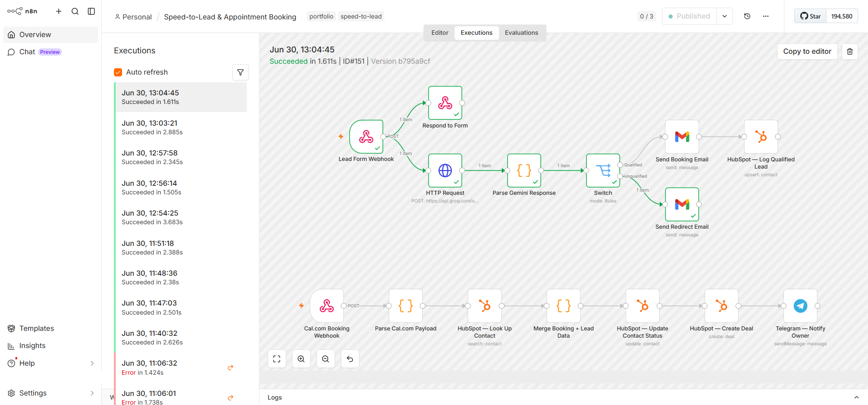Switch to the Evaluations tab
The width and height of the screenshot is (868, 405).
[521, 33]
